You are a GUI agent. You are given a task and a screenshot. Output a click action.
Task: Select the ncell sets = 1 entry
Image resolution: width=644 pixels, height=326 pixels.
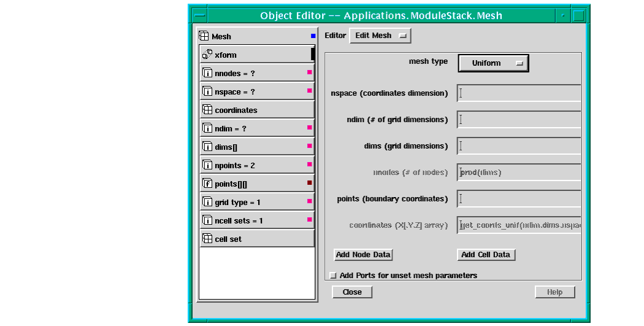tap(256, 220)
